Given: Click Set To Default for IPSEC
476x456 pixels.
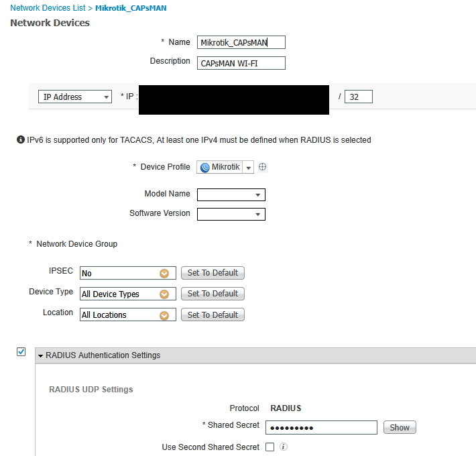Looking at the screenshot, I should click(x=213, y=273).
